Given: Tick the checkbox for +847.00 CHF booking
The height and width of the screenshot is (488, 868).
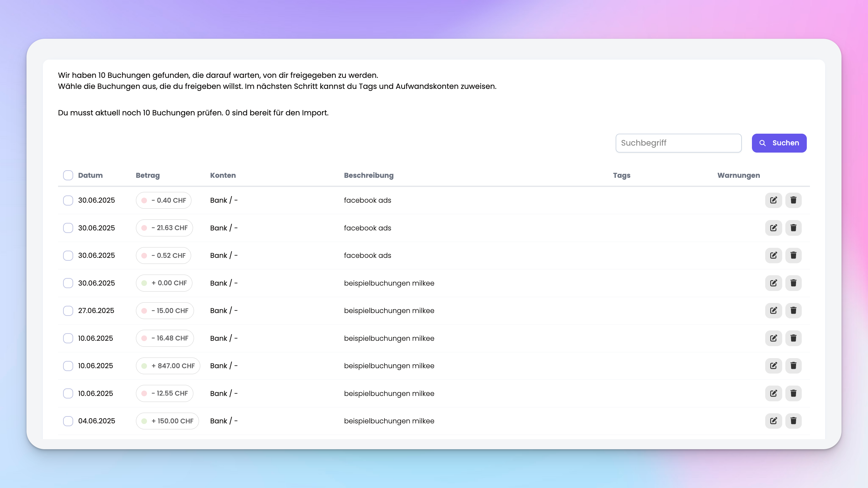Looking at the screenshot, I should pos(68,366).
